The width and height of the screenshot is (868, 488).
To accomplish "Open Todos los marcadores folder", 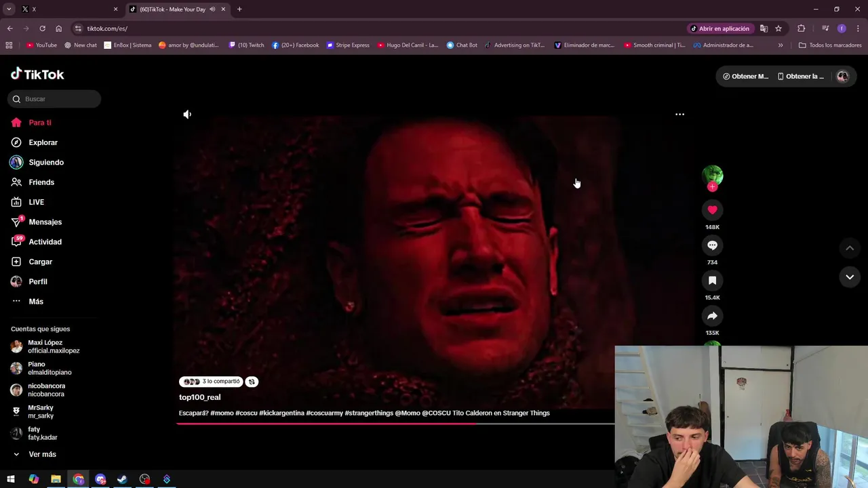I will coord(830,45).
